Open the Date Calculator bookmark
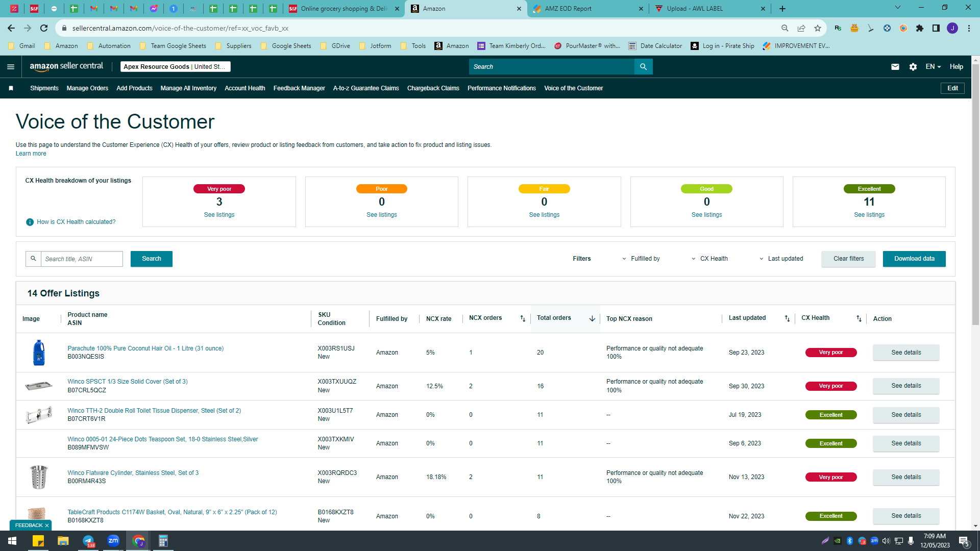 click(655, 46)
